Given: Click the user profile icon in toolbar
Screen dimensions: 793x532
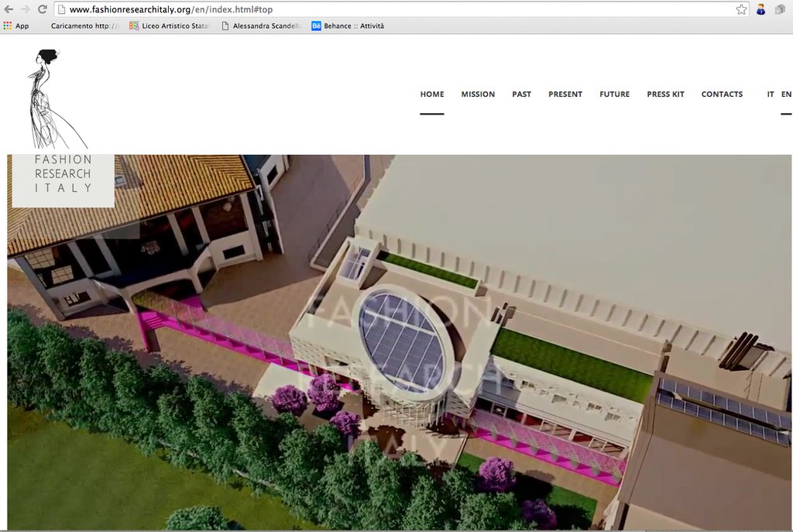Looking at the screenshot, I should [761, 9].
